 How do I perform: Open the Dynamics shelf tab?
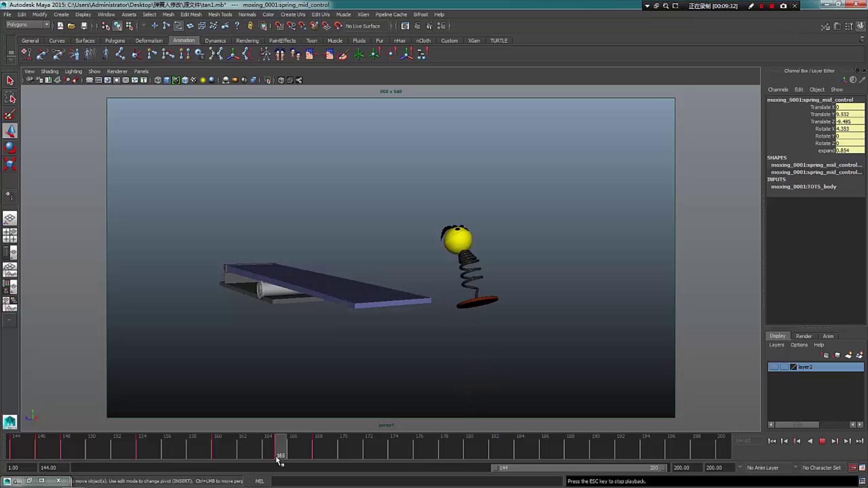(215, 41)
